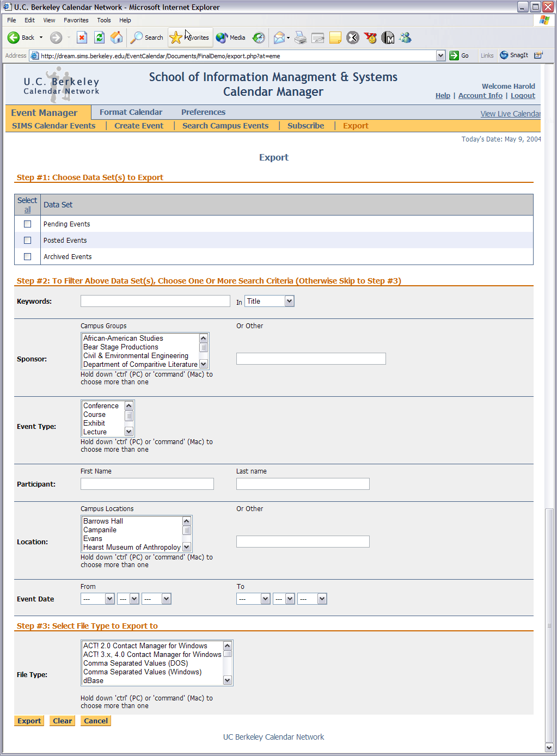Open the second To date dropdown
557x756 pixels.
(284, 599)
